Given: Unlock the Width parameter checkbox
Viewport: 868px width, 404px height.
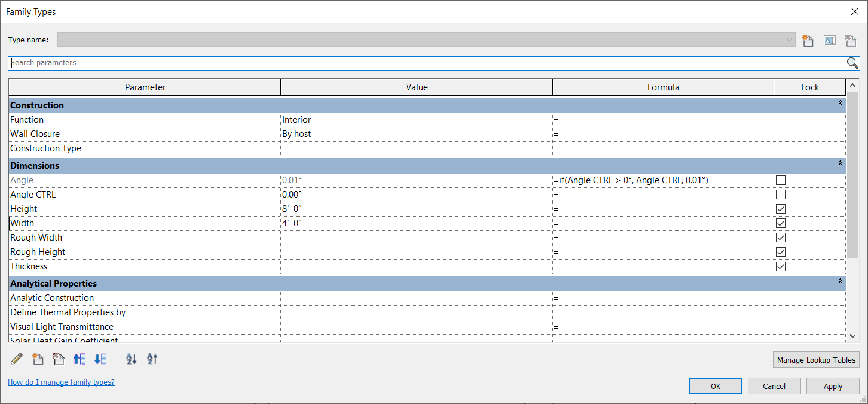Looking at the screenshot, I should tap(780, 223).
